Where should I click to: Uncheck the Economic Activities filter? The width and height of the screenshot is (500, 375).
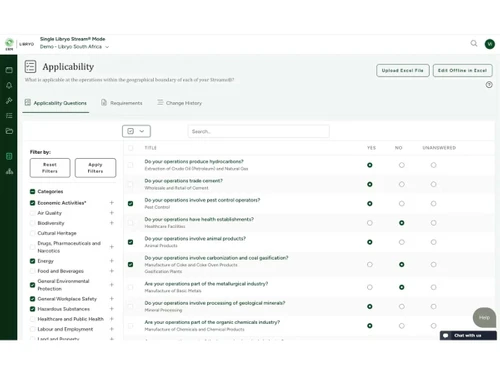(32, 203)
